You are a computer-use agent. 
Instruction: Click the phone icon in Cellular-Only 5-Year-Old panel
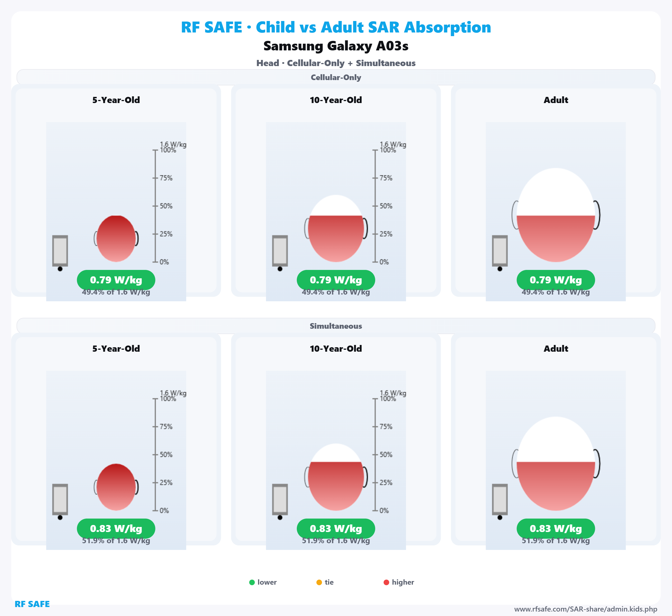tap(60, 251)
